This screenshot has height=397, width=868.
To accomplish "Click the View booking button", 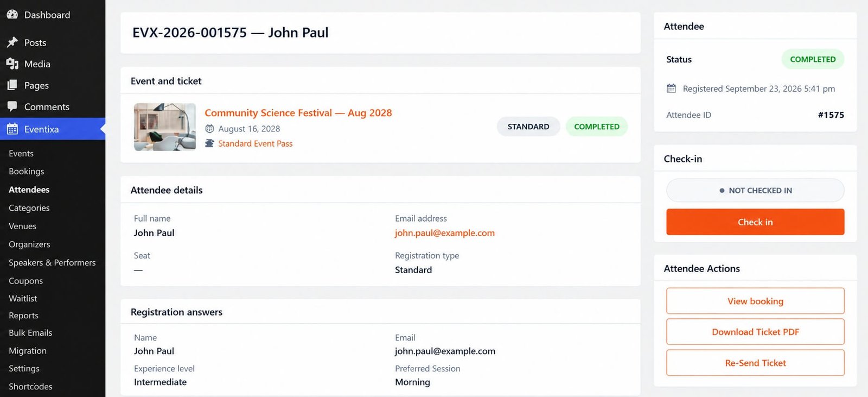I will (x=755, y=301).
